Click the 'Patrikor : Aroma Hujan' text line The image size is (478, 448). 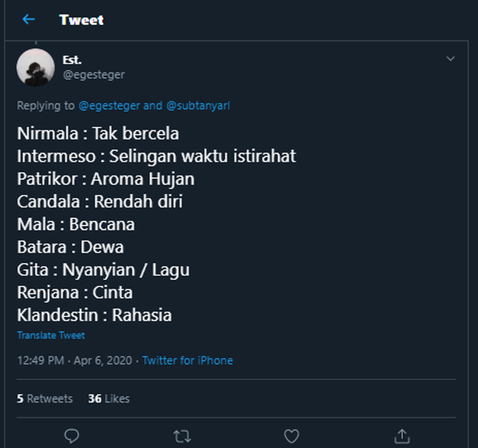106,179
